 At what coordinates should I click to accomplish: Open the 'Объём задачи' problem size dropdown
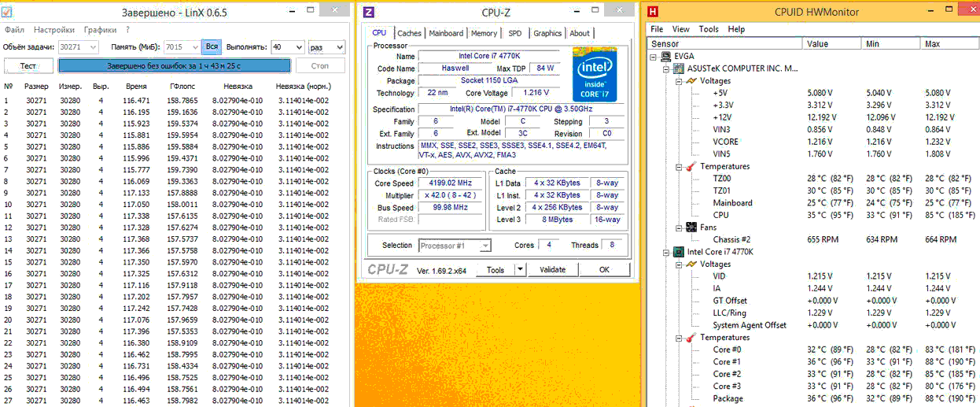coord(94,47)
